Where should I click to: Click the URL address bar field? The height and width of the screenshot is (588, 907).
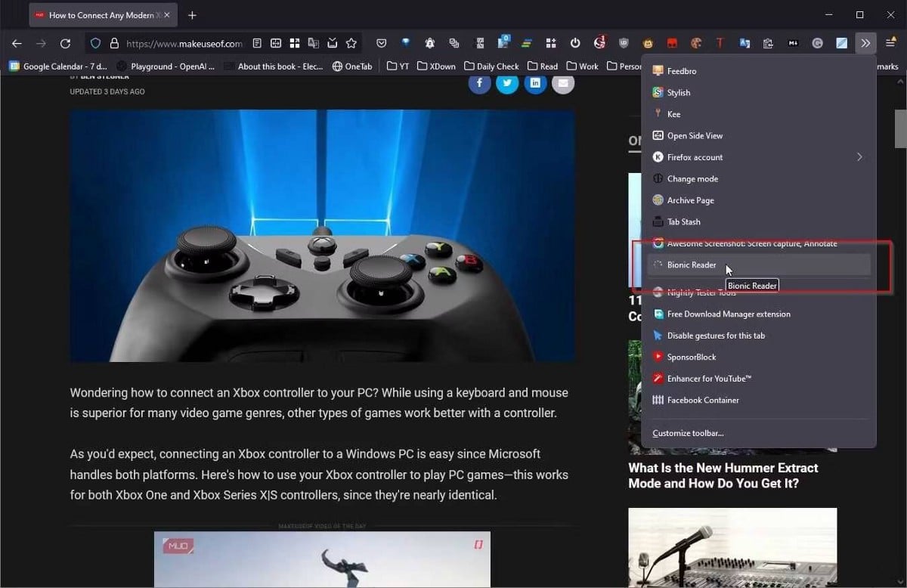(184, 44)
